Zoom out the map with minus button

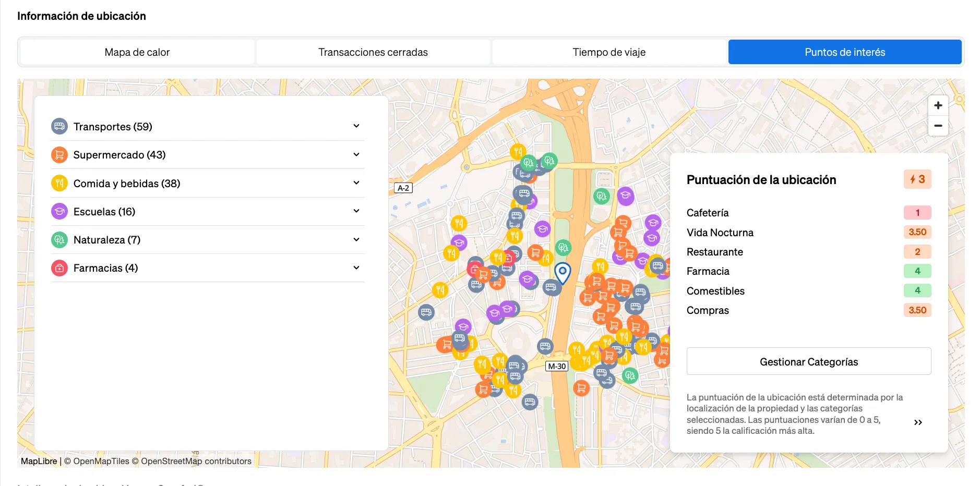tap(938, 126)
